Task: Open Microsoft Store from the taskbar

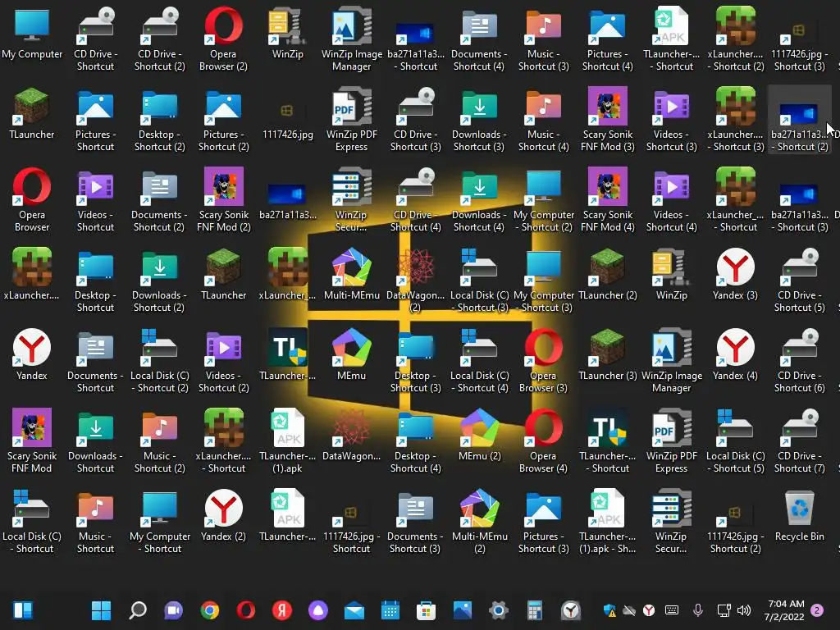Action: point(426,609)
